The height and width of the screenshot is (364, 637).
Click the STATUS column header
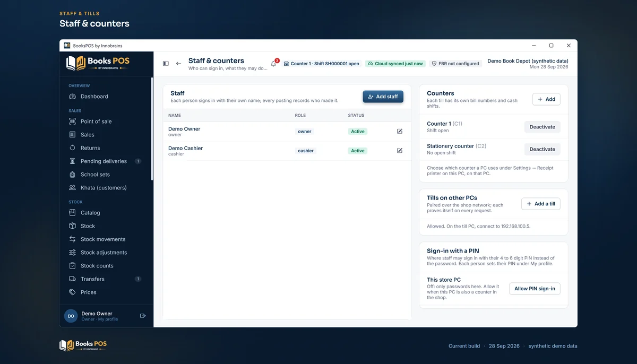click(356, 115)
